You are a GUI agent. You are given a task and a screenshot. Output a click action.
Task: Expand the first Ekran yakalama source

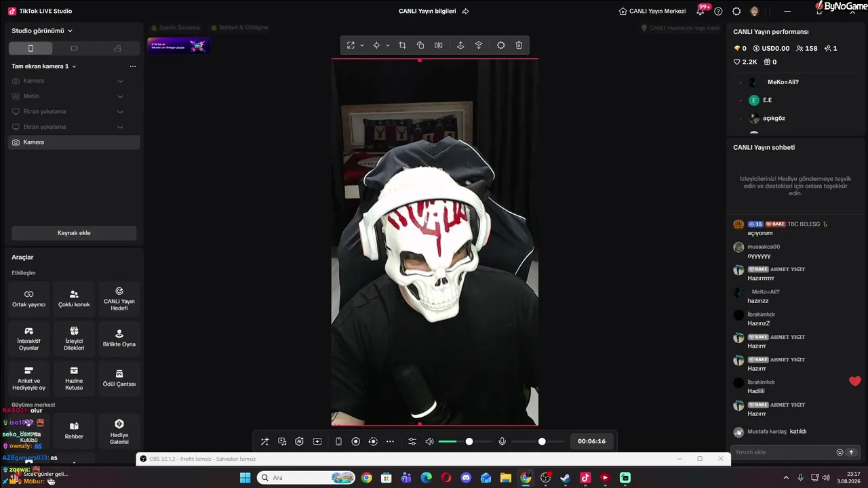pyautogui.click(x=120, y=111)
